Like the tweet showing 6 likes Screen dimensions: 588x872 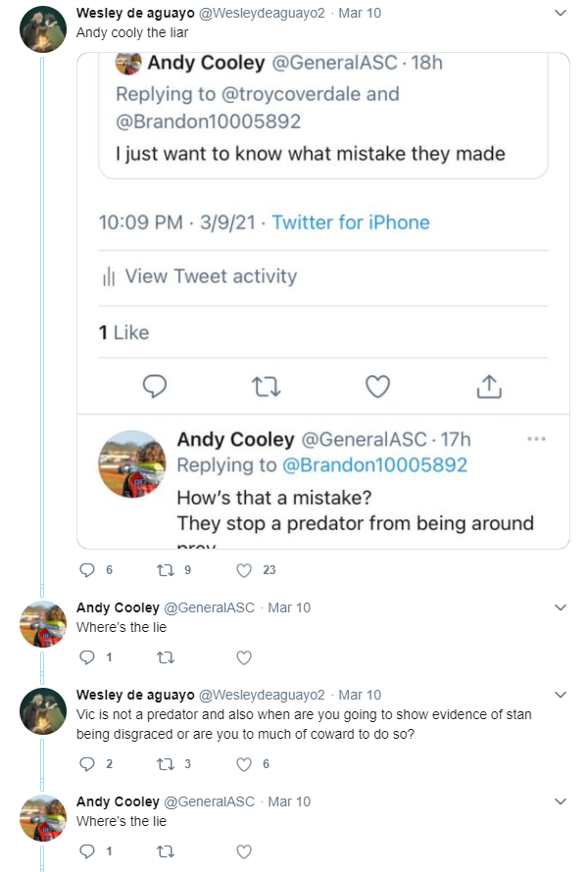pos(244,764)
